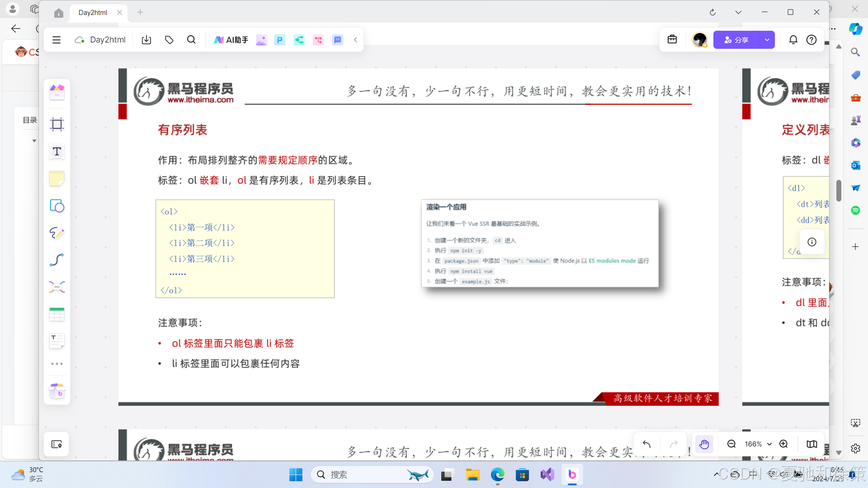Insert a table using the sidebar table icon

(57, 314)
